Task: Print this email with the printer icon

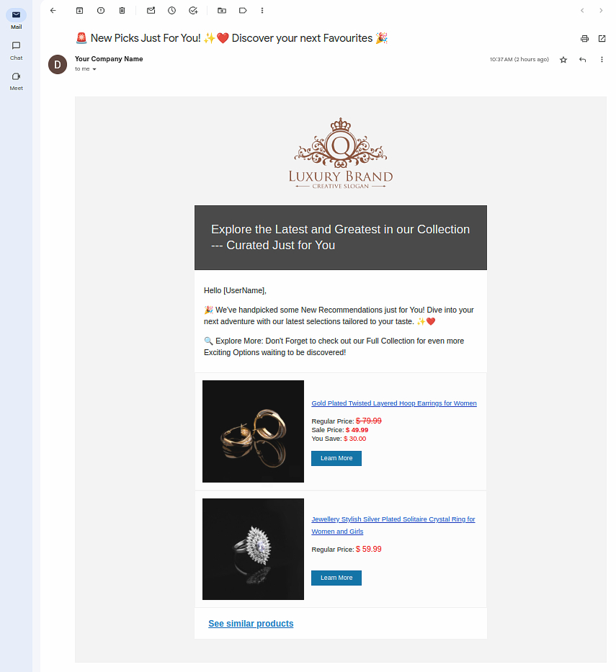Action: pyautogui.click(x=585, y=39)
